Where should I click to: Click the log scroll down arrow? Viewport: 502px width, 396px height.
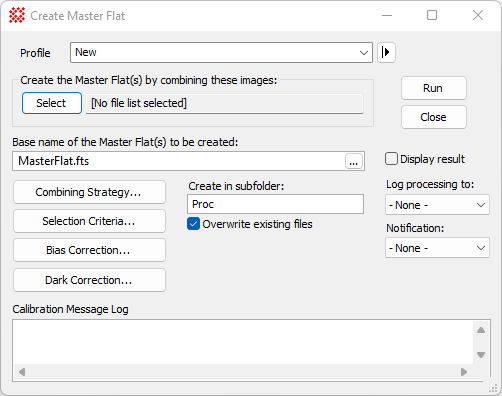tap(481, 355)
